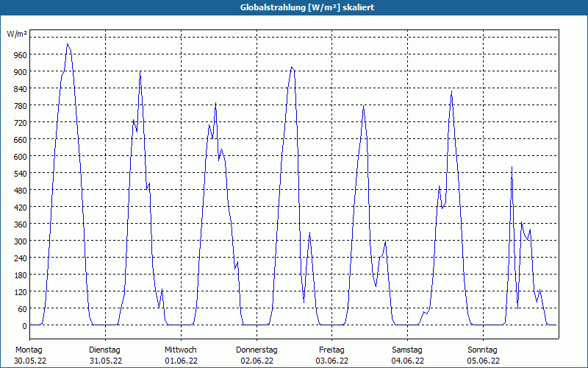
Task: Click the date 05.06.22
Action: click(x=484, y=361)
